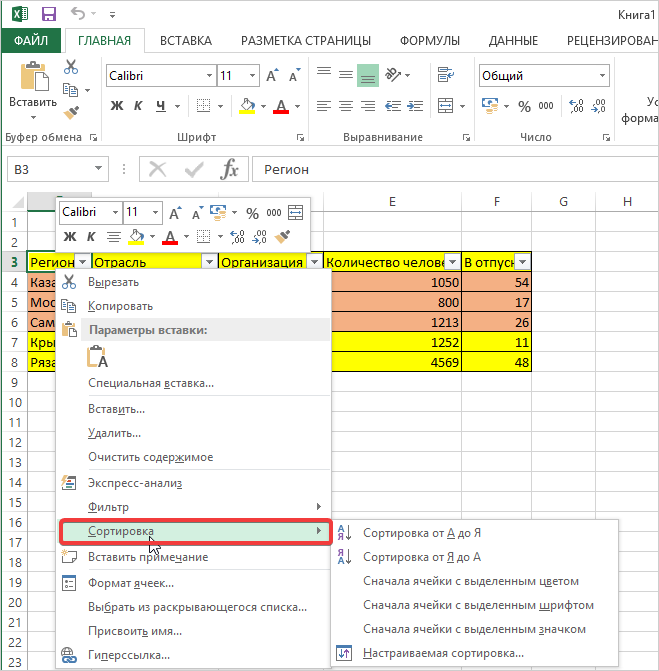
Task: Apply percent style from the ribbon Число group
Action: click(x=525, y=106)
